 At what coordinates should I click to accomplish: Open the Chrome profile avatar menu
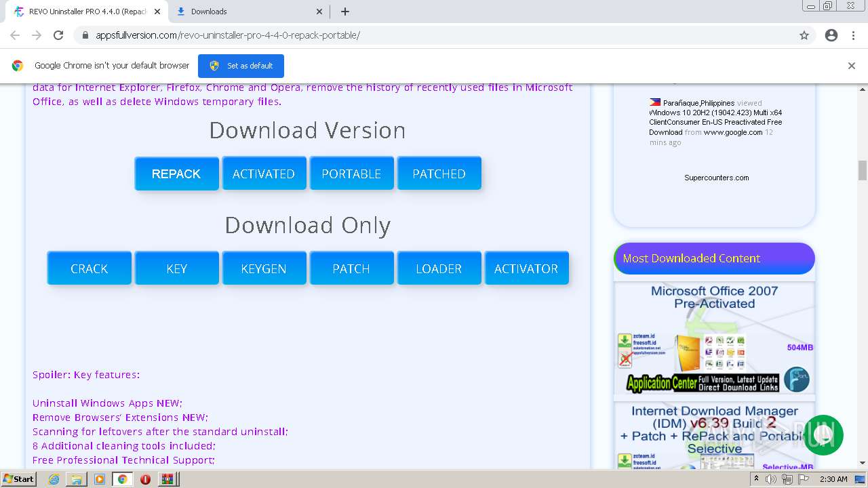831,35
